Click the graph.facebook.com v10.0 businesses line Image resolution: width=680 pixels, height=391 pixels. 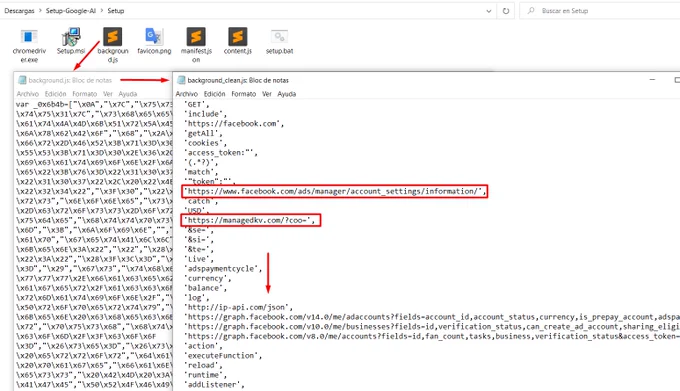[x=432, y=326]
